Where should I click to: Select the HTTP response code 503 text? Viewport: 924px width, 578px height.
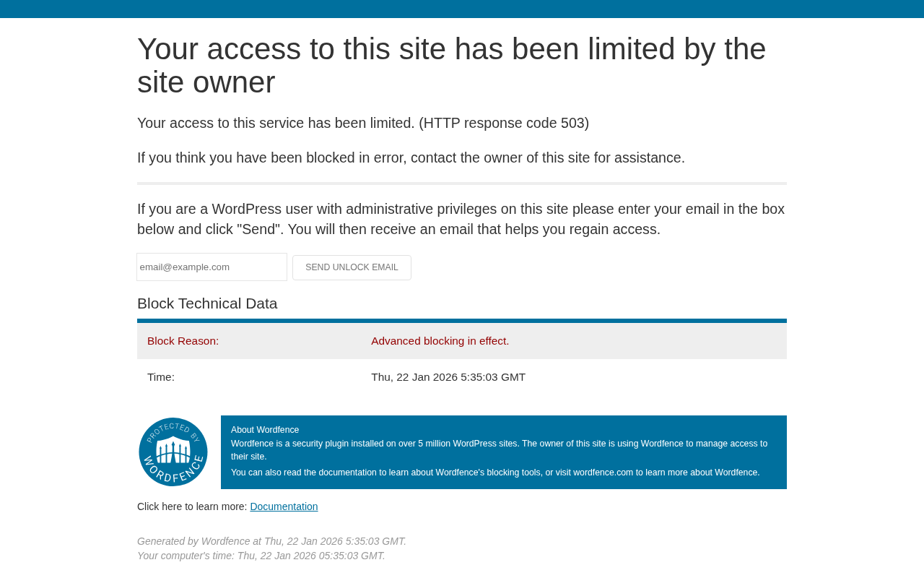coord(504,124)
